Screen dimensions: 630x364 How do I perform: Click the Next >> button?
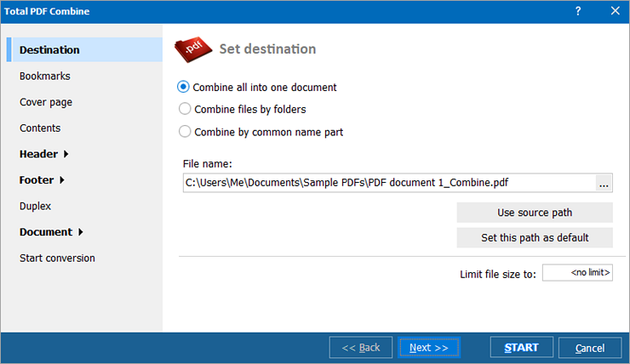tap(428, 347)
